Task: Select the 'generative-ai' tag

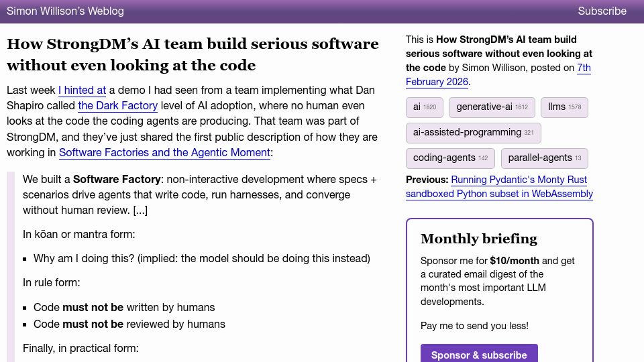Action: click(x=492, y=107)
